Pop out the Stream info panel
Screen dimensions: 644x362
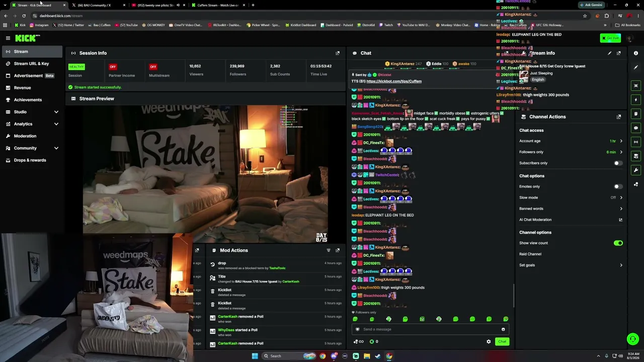619,53
